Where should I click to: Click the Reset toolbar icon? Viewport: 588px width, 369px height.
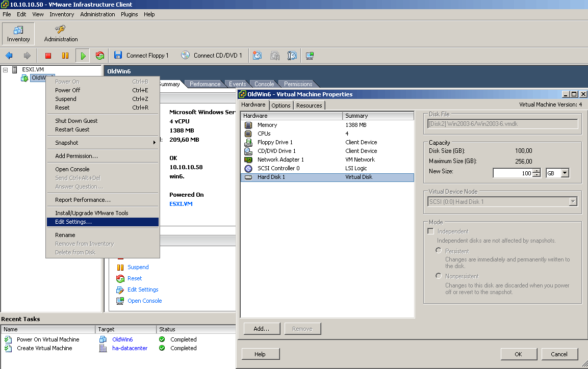pyautogui.click(x=100, y=56)
